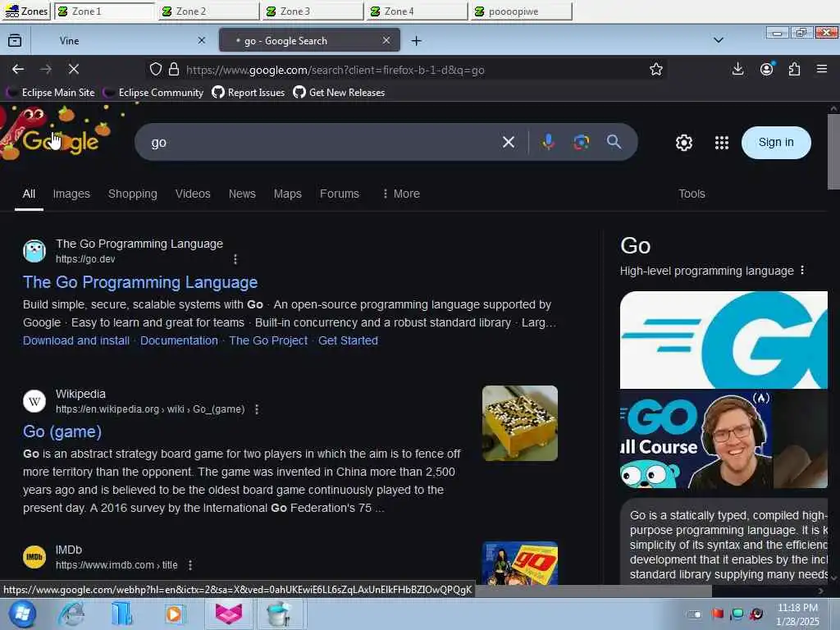The image size is (840, 630).
Task: Select the Shopping results tab
Action: coord(132,194)
